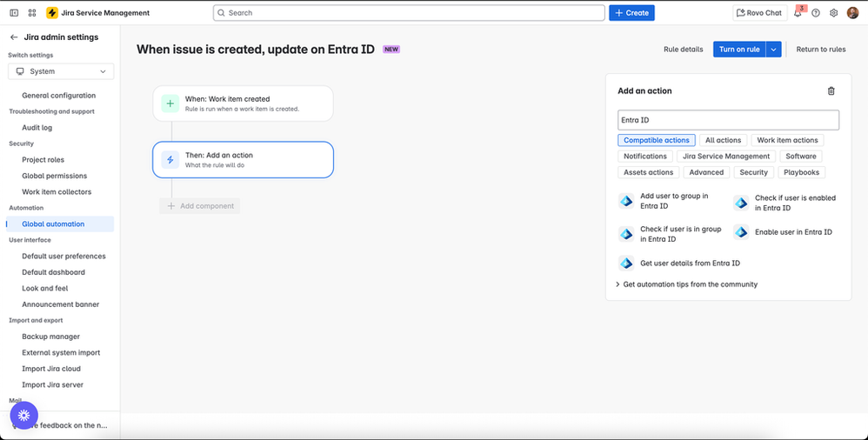Click the rule title text
The image size is (868, 440).
click(256, 50)
